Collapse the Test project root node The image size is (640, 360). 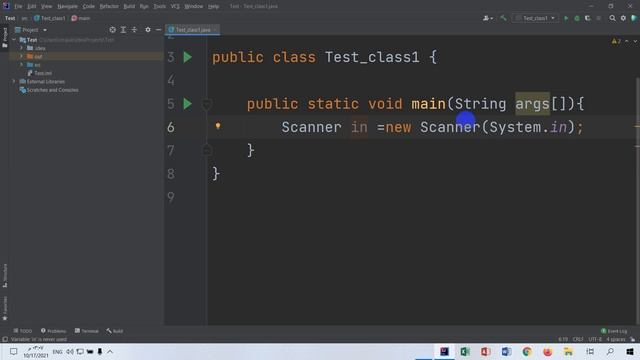[x=14, y=40]
